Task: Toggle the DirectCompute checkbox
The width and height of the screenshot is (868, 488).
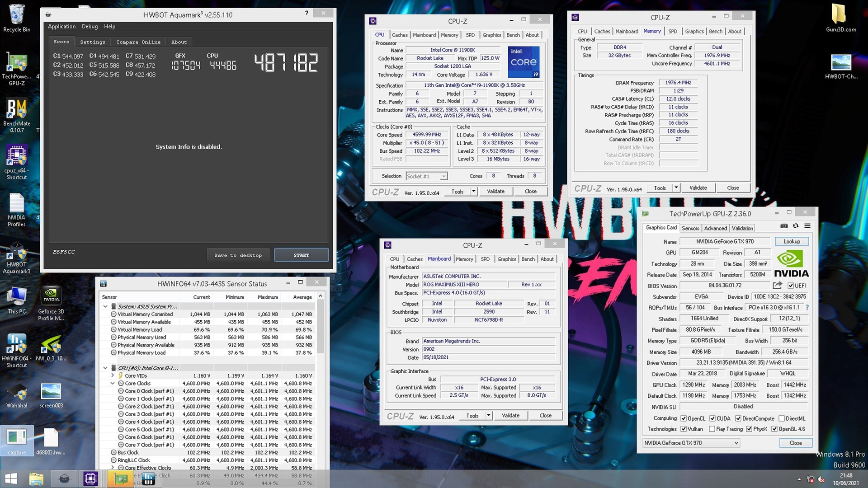Action: click(738, 418)
